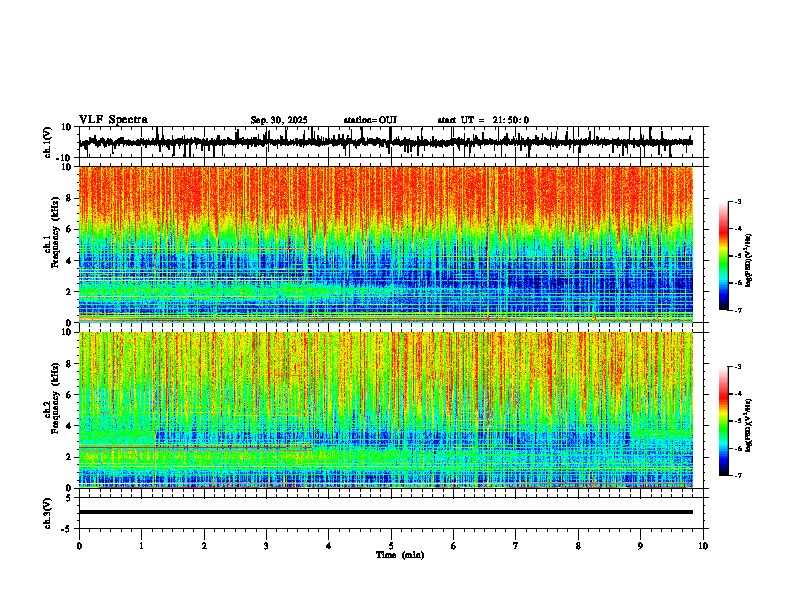The width and height of the screenshot is (792, 612).
Task: Click inside the ch.1 spectrogram panel
Action: click(x=386, y=244)
